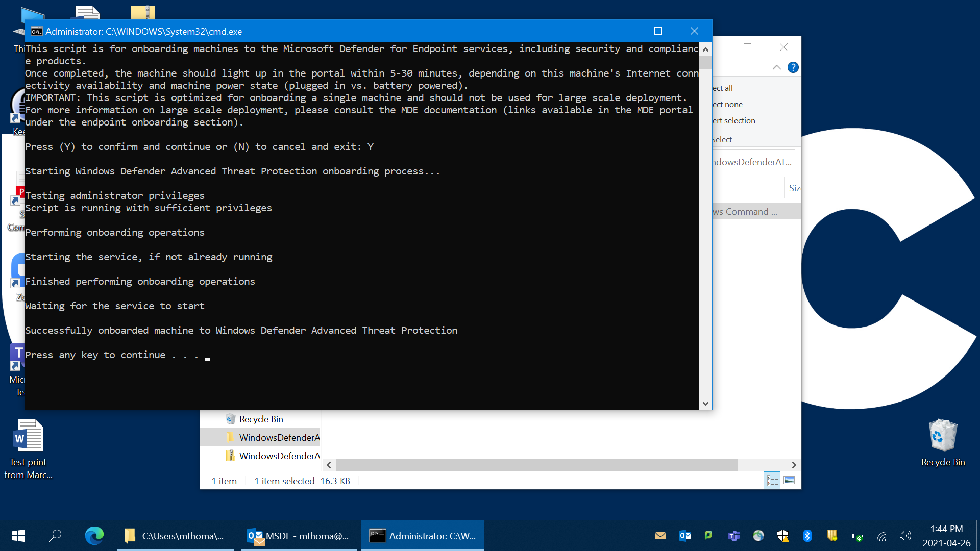The height and width of the screenshot is (551, 980).
Task: Open the clock and date flyout
Action: 946,536
